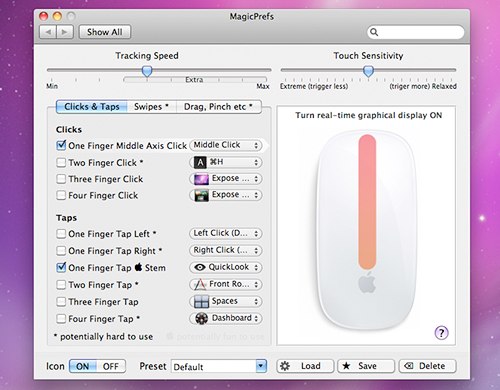Open the QuickLook action dropdown
Screen dimensions: 500x390
[x=226, y=267]
